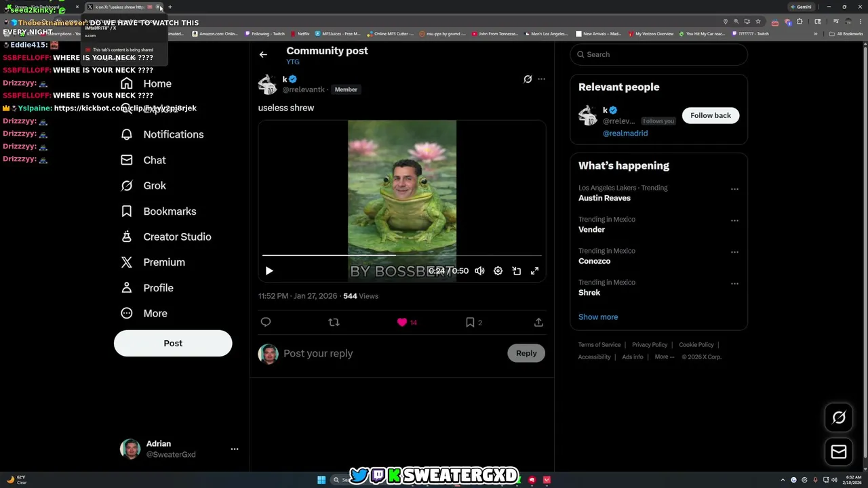
Task: Toggle picture-in-picture on the video
Action: click(x=516, y=271)
